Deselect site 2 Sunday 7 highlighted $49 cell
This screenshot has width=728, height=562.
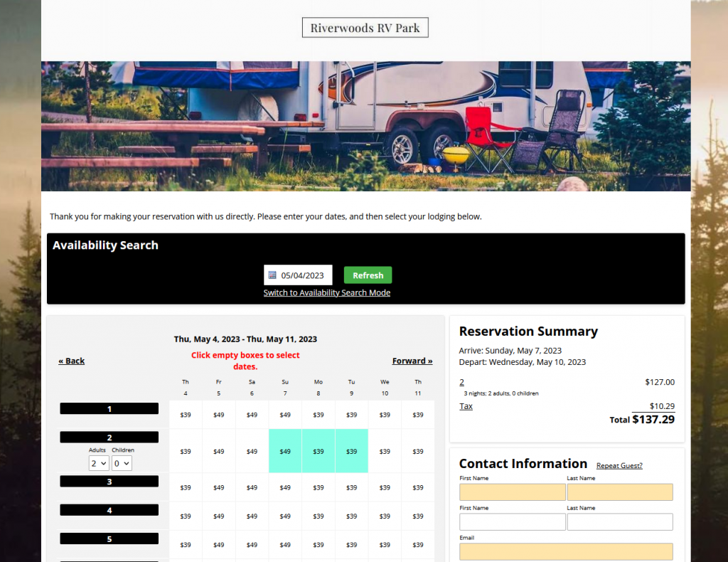285,451
